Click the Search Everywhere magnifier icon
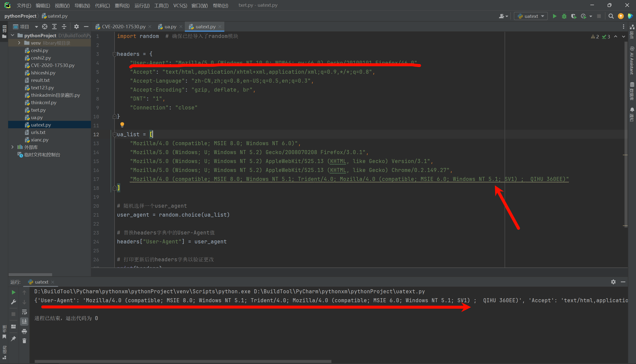The height and width of the screenshot is (364, 636). tap(611, 16)
